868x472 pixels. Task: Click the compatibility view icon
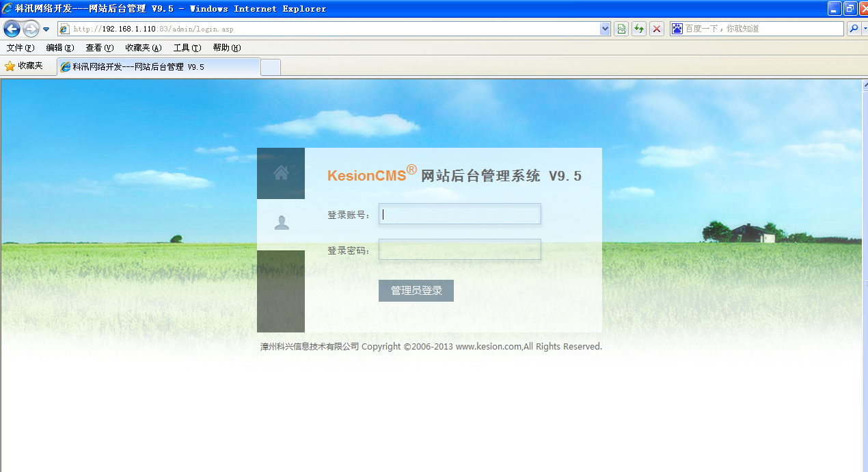coord(621,29)
